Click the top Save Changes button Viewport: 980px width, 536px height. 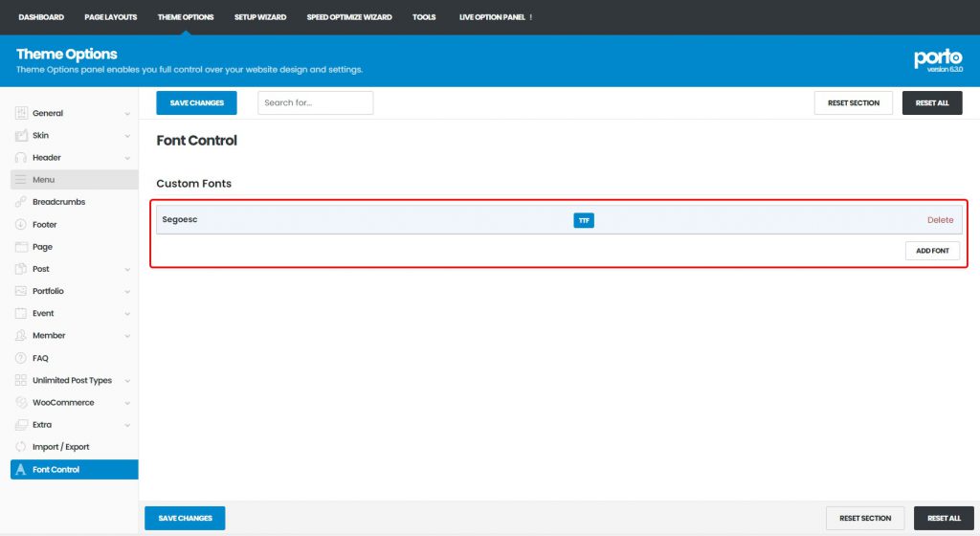click(196, 103)
